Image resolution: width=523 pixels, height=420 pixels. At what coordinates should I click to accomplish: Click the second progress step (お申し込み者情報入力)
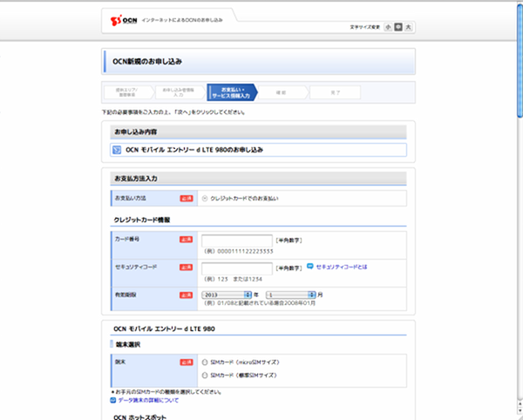pos(179,92)
